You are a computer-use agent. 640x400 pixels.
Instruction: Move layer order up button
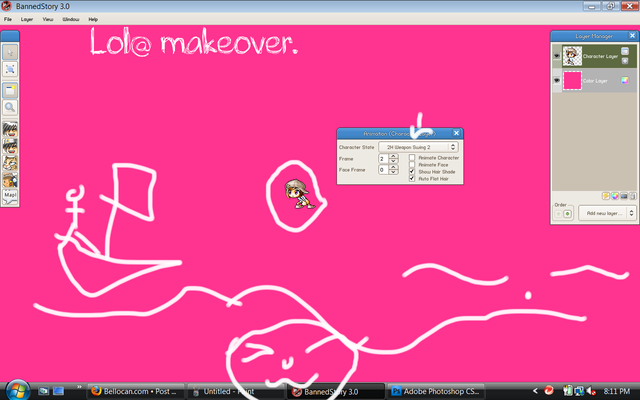(558, 213)
